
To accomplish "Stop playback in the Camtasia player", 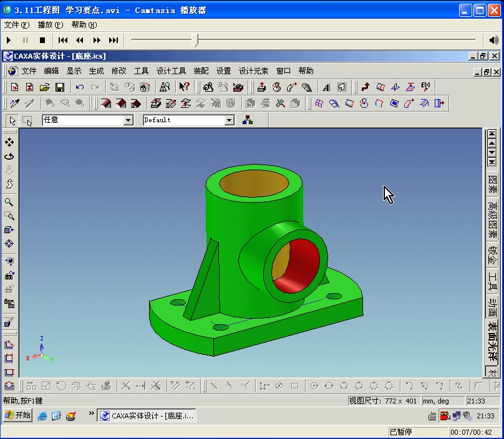I will 42,40.
